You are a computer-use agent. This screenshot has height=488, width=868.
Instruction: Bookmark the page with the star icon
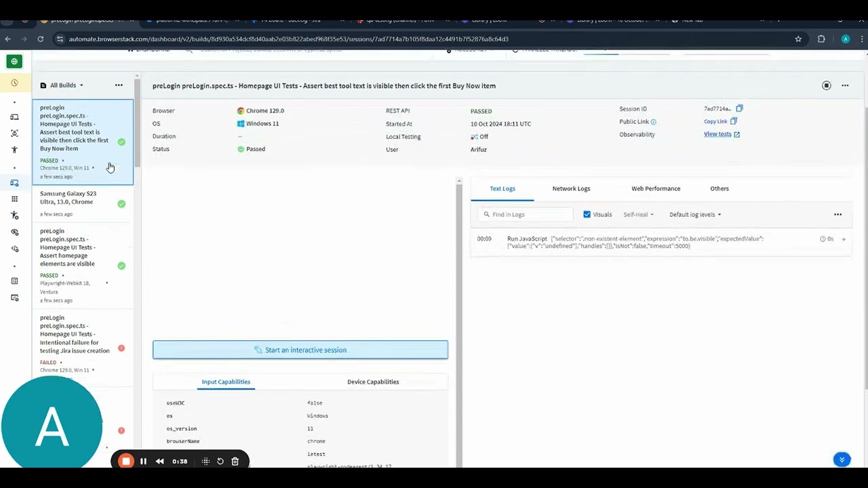click(x=798, y=39)
